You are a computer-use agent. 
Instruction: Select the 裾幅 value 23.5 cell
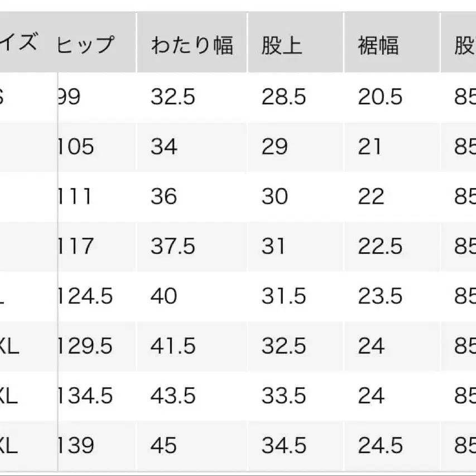point(380,296)
